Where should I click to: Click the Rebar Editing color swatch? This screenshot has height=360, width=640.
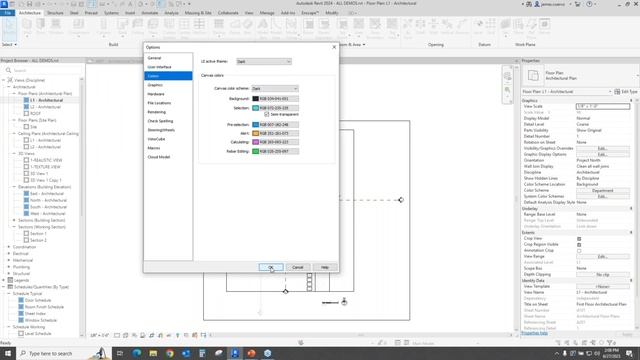click(x=256, y=151)
